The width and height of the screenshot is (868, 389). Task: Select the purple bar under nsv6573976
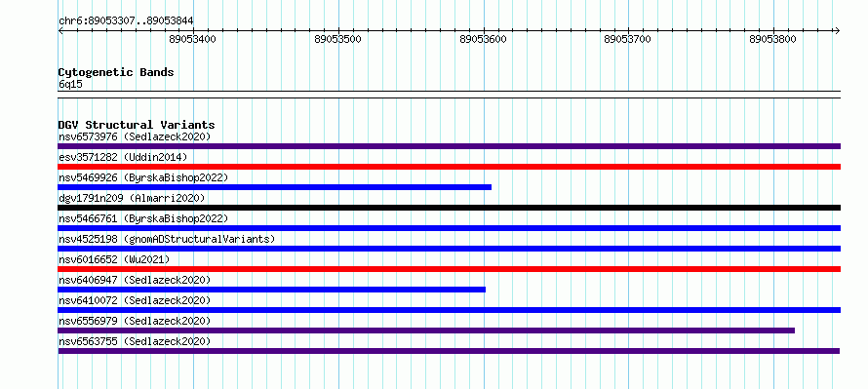click(x=449, y=146)
